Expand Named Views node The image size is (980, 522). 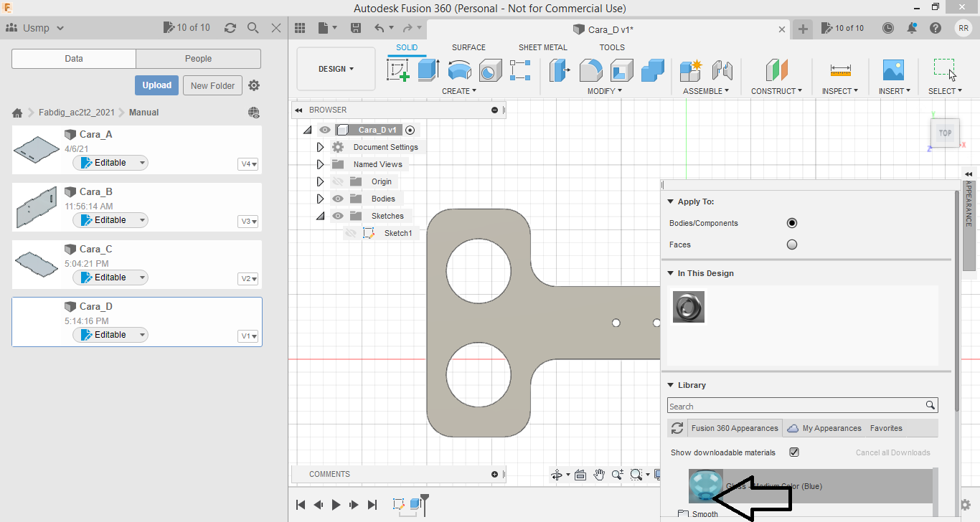click(320, 164)
